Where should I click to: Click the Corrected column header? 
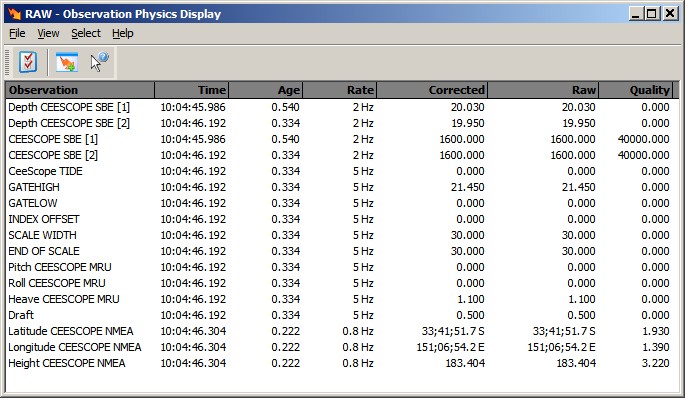tap(432, 90)
